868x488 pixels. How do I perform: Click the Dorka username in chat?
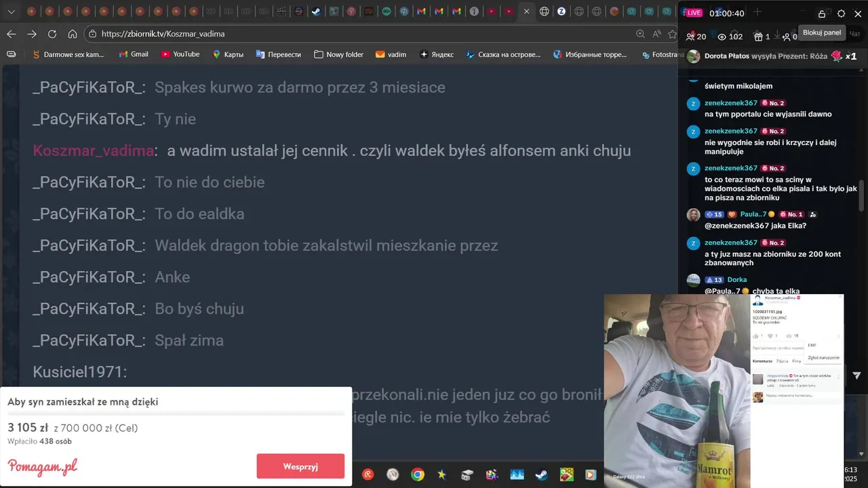(x=737, y=279)
